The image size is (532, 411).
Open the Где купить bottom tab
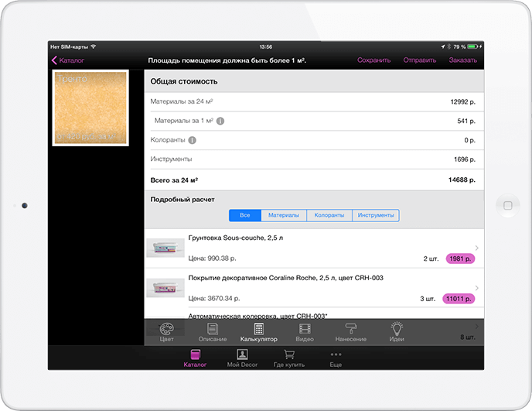[x=288, y=358]
